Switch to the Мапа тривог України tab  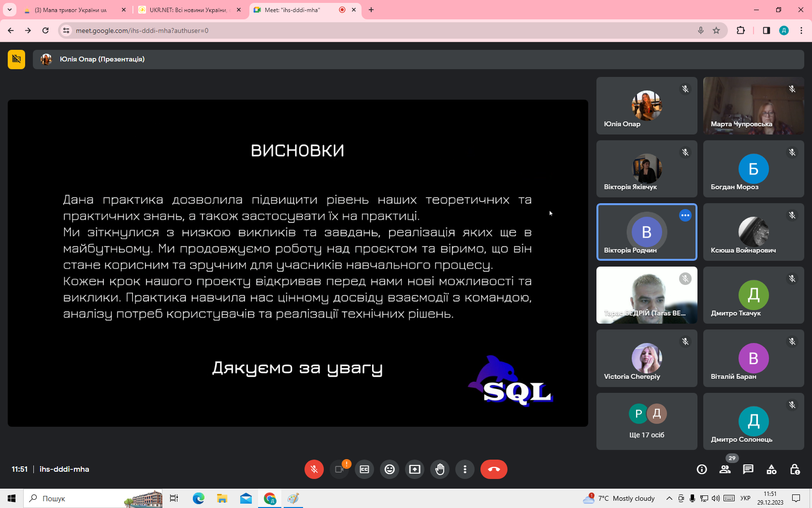click(x=71, y=10)
